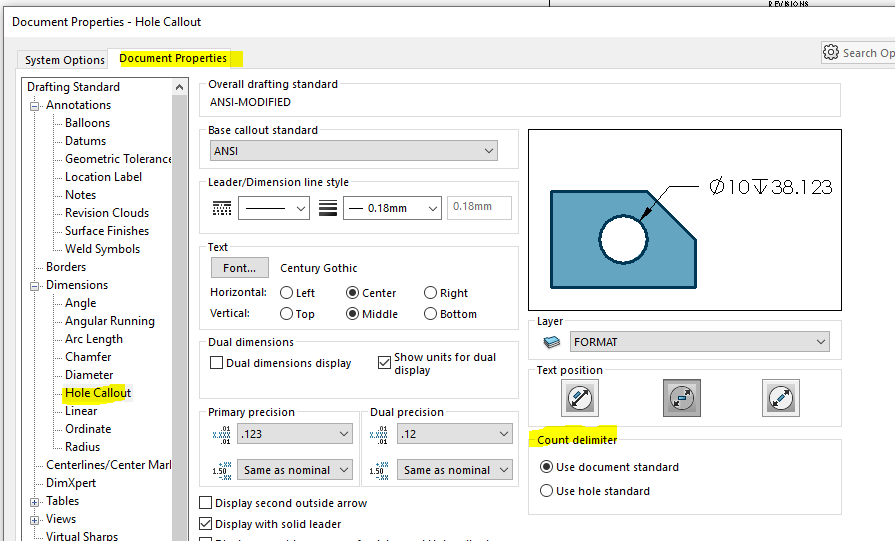Click the leader style icon
Image resolution: width=895 pixels, height=541 pixels.
pos(221,208)
